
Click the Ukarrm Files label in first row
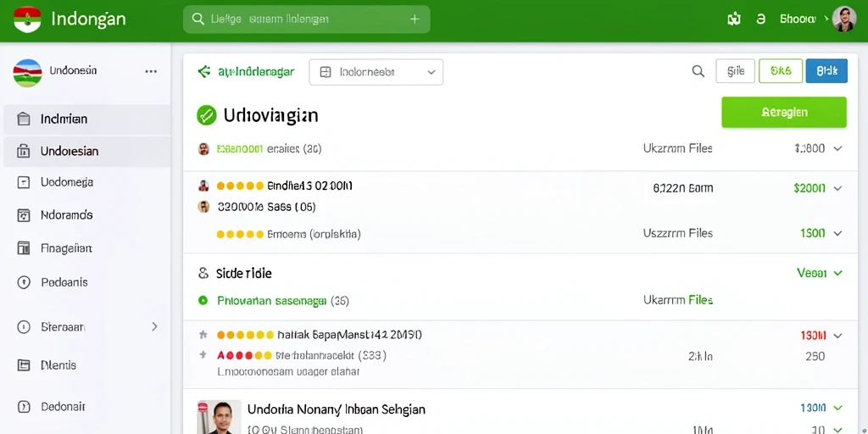(x=677, y=148)
